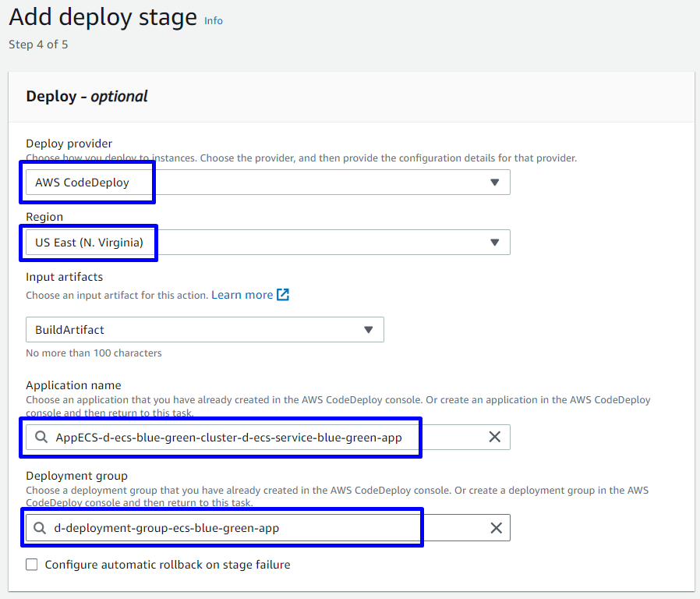Image resolution: width=700 pixels, height=599 pixels.
Task: Click the 'Application name' field label
Action: tap(73, 385)
